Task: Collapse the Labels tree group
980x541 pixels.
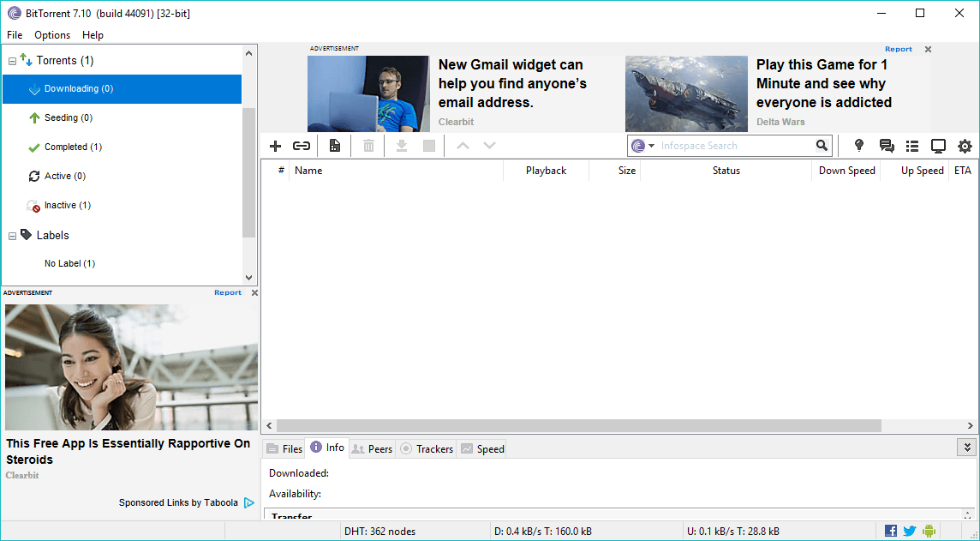Action: click(13, 236)
